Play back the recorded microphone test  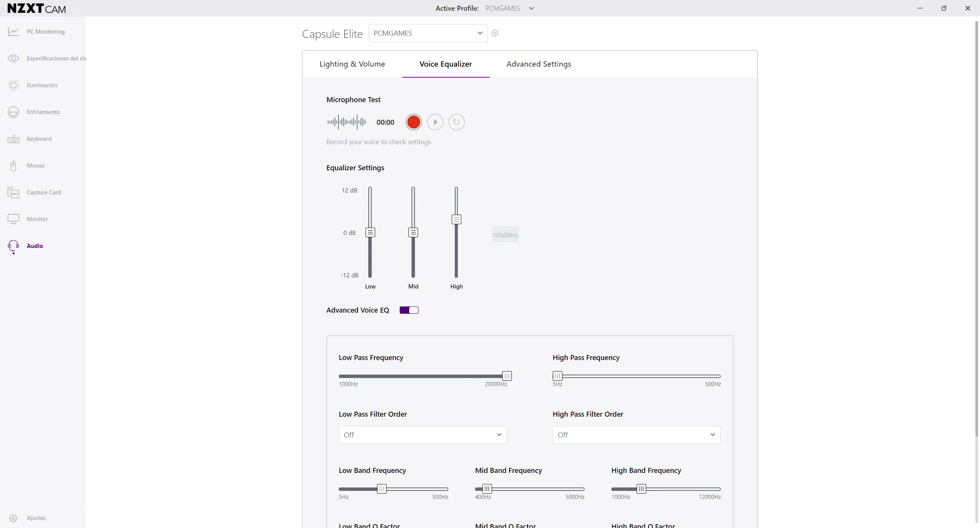click(435, 122)
